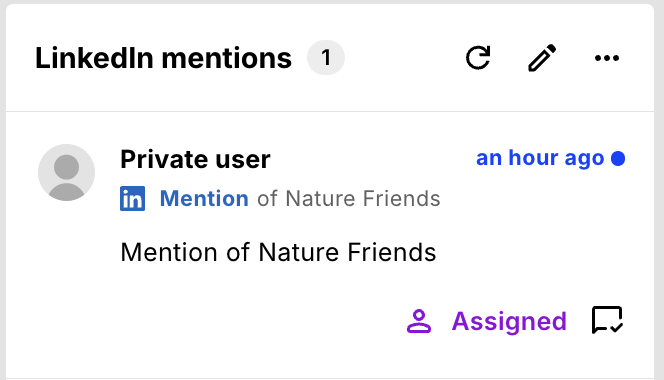Click 'Nature Friends' in the message body
This screenshot has height=380, width=664.
(347, 252)
